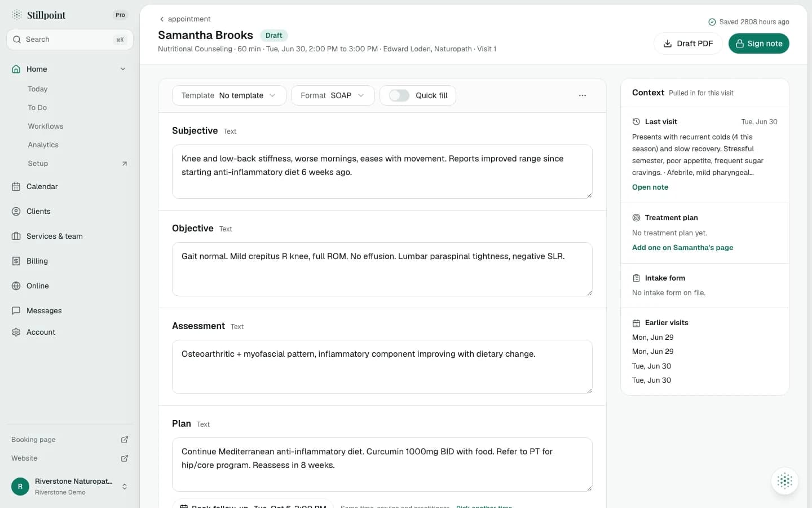
Task: Open the last Tue, Jun 30 earlier visit
Action: [x=652, y=380]
